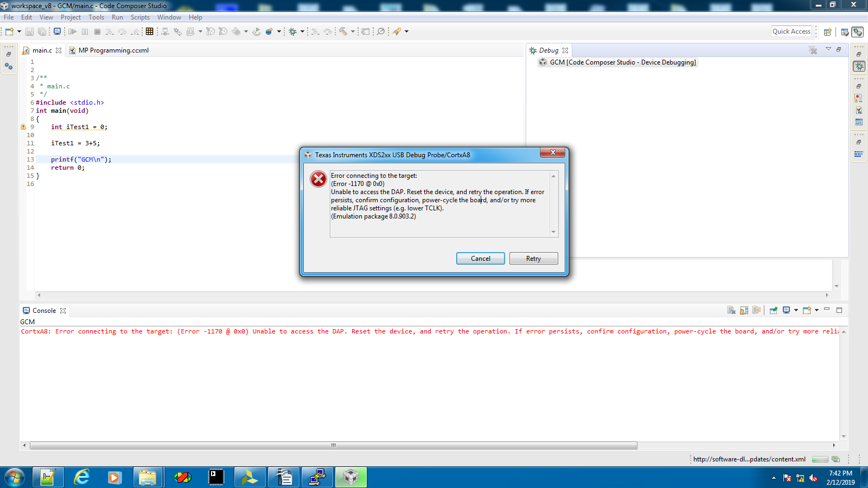Open the Open Console dropdown arrow
The width and height of the screenshot is (868, 488).
[x=816, y=310]
